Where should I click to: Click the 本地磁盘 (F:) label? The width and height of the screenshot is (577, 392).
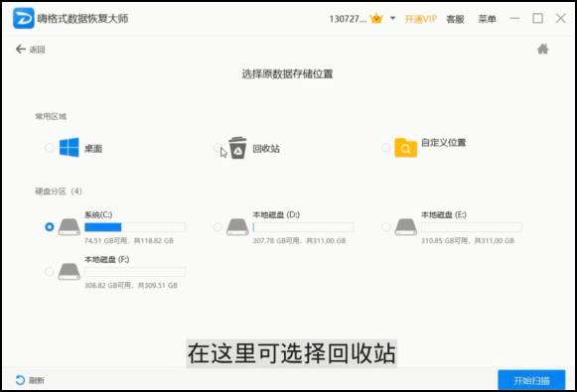coord(106,259)
